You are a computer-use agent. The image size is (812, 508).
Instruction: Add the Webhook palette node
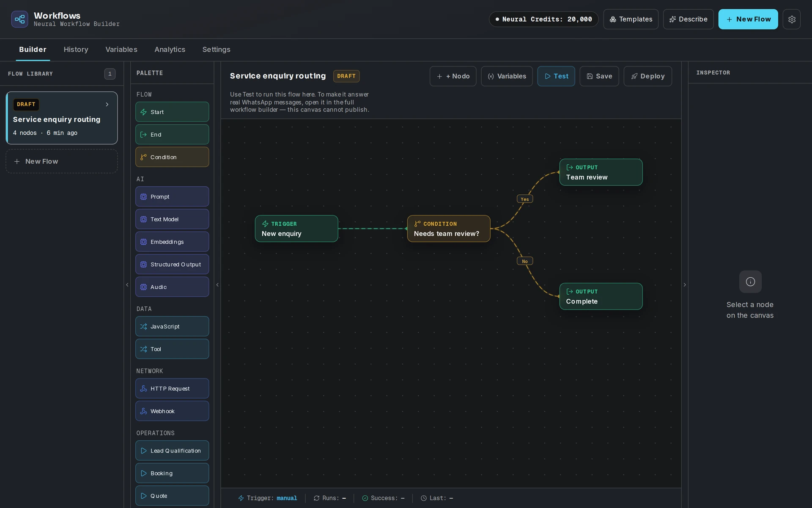(x=172, y=411)
